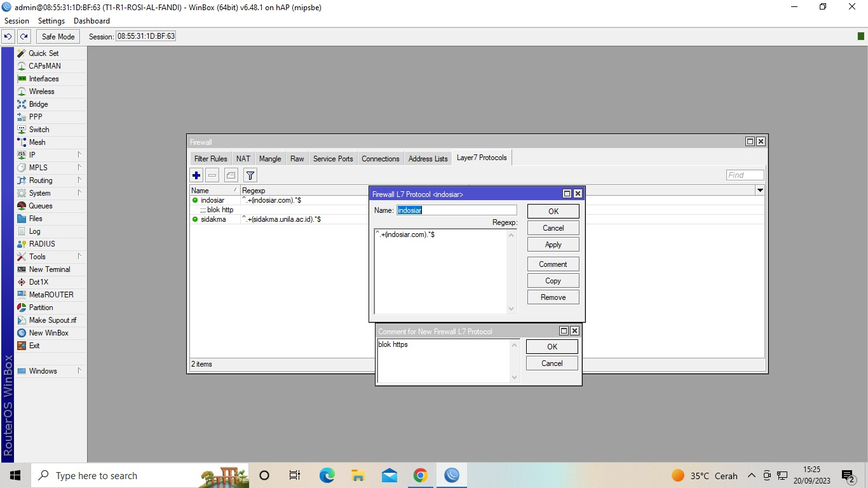Launch New Terminal
The height and width of the screenshot is (488, 868).
pyautogui.click(x=51, y=269)
